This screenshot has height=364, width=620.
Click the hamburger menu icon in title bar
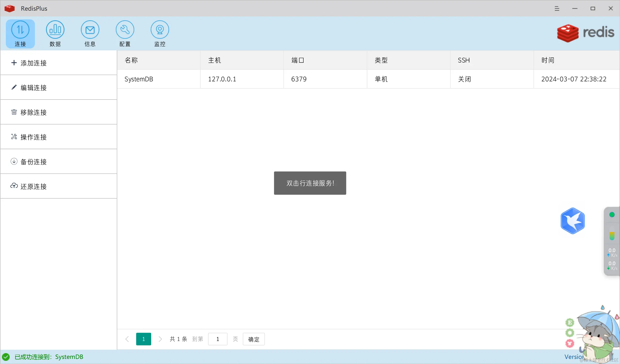tap(557, 9)
